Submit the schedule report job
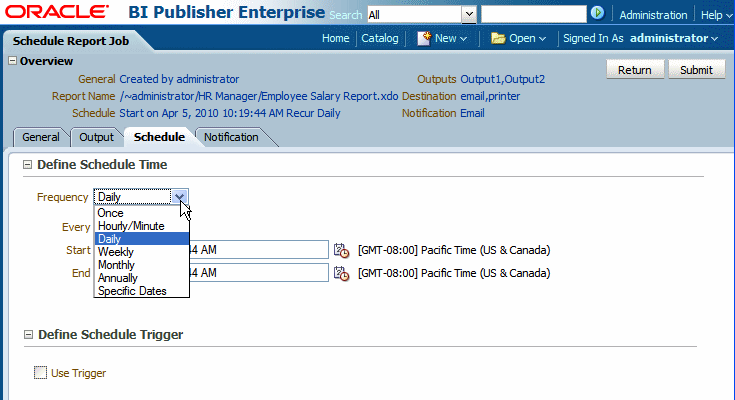 click(x=697, y=69)
